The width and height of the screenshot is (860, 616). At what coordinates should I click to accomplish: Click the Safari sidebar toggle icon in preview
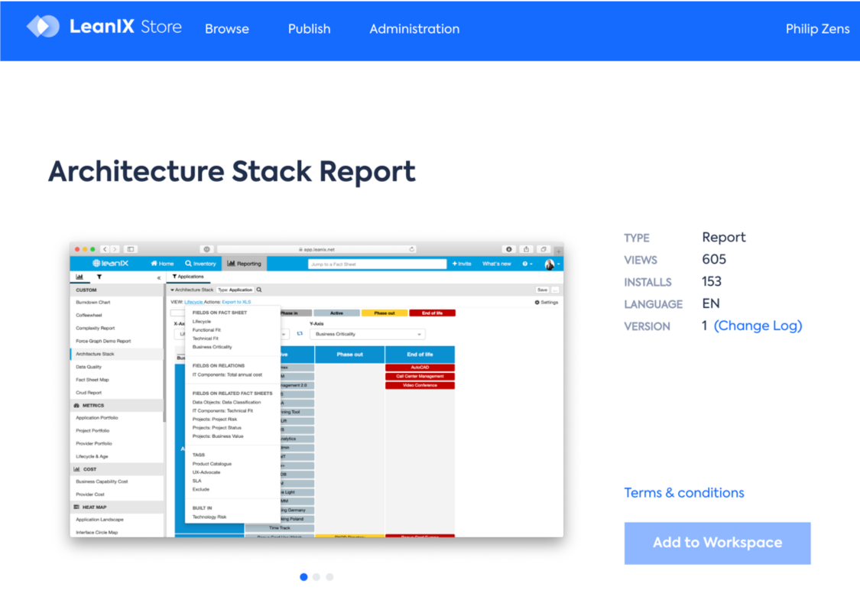[x=131, y=249]
